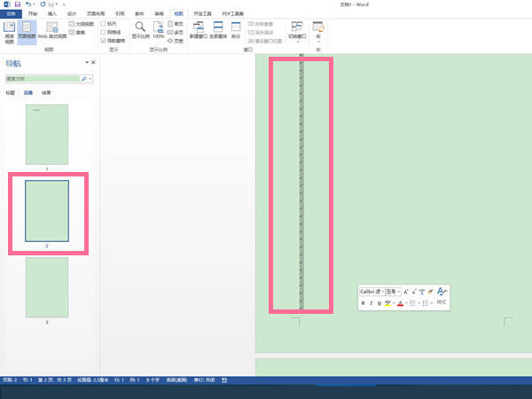Click the Split window icon

pyautogui.click(x=236, y=30)
